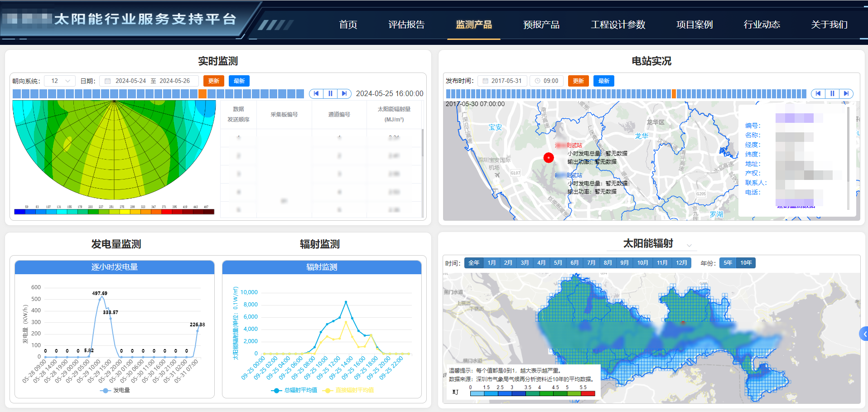This screenshot has height=412, width=868.
Task: Step to previous frame in 电站实况 timeline
Action: (818, 93)
